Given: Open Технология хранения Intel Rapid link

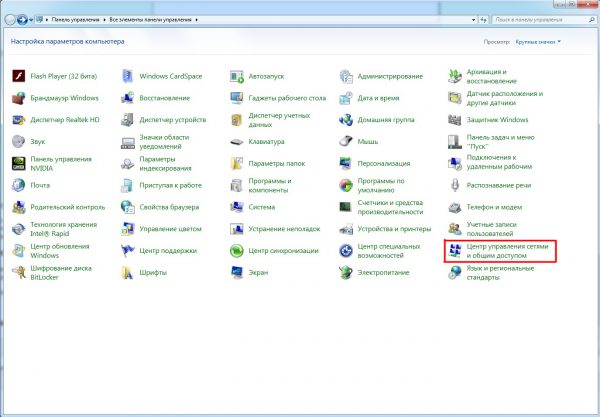Looking at the screenshot, I should (64, 229).
